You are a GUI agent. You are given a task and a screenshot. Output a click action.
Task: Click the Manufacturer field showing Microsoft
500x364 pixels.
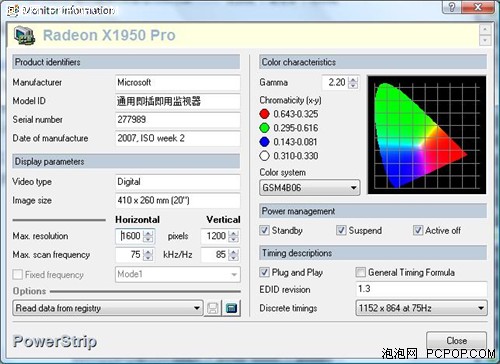(x=178, y=82)
